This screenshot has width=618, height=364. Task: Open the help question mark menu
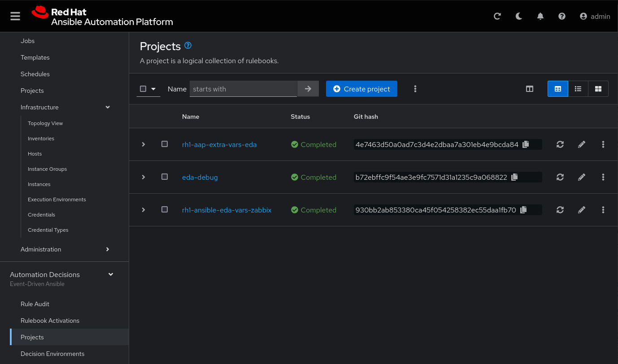(x=562, y=16)
